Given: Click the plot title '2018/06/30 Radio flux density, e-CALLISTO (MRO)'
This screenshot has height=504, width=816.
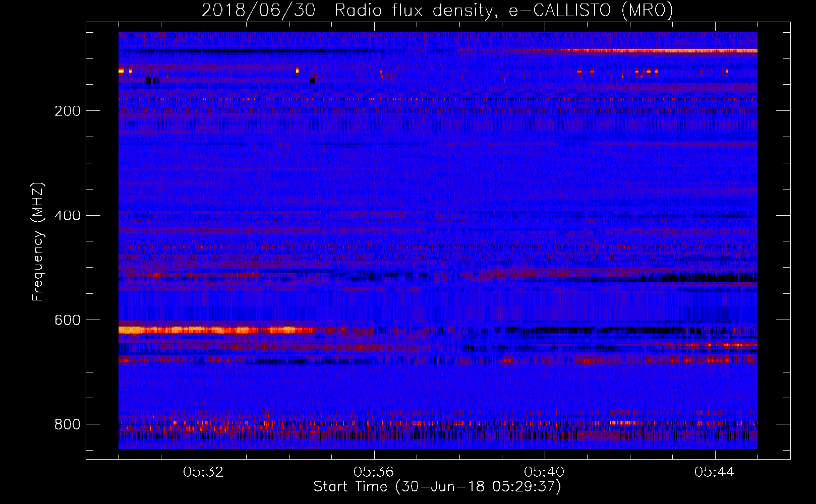Looking at the screenshot, I should (437, 10).
